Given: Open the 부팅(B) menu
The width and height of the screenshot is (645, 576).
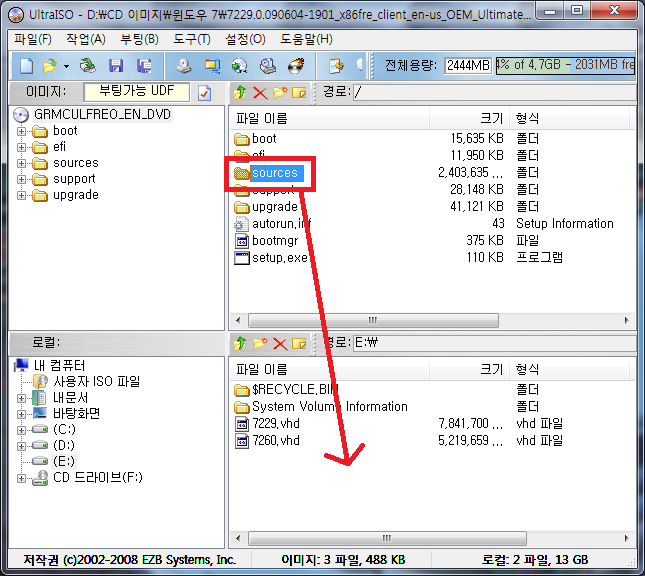Looking at the screenshot, I should tap(139, 39).
